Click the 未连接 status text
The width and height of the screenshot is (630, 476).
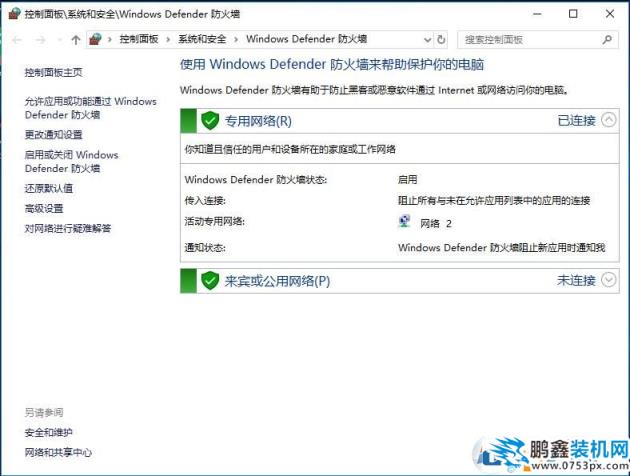pyautogui.click(x=576, y=280)
